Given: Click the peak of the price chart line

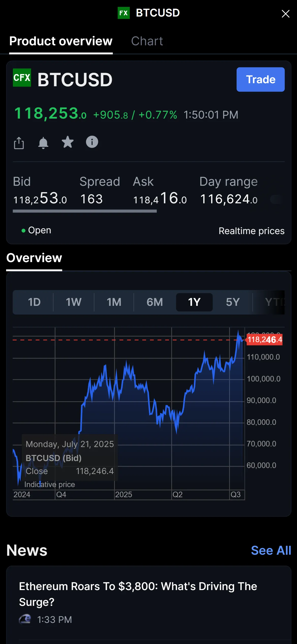Looking at the screenshot, I should 238,331.
